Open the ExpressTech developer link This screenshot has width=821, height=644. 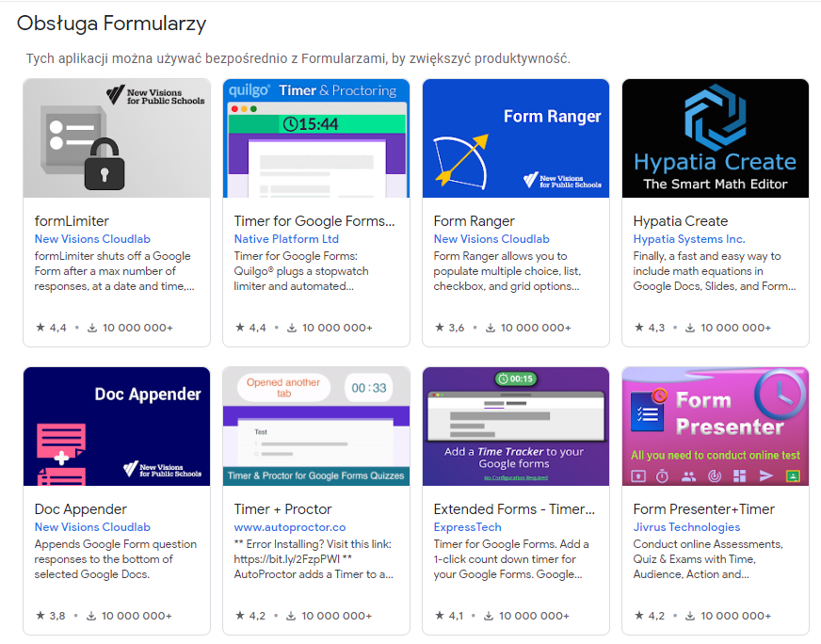pos(467,526)
